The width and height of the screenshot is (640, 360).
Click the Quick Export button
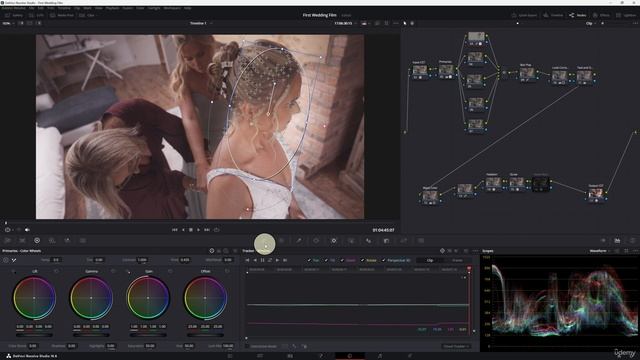pyautogui.click(x=524, y=15)
